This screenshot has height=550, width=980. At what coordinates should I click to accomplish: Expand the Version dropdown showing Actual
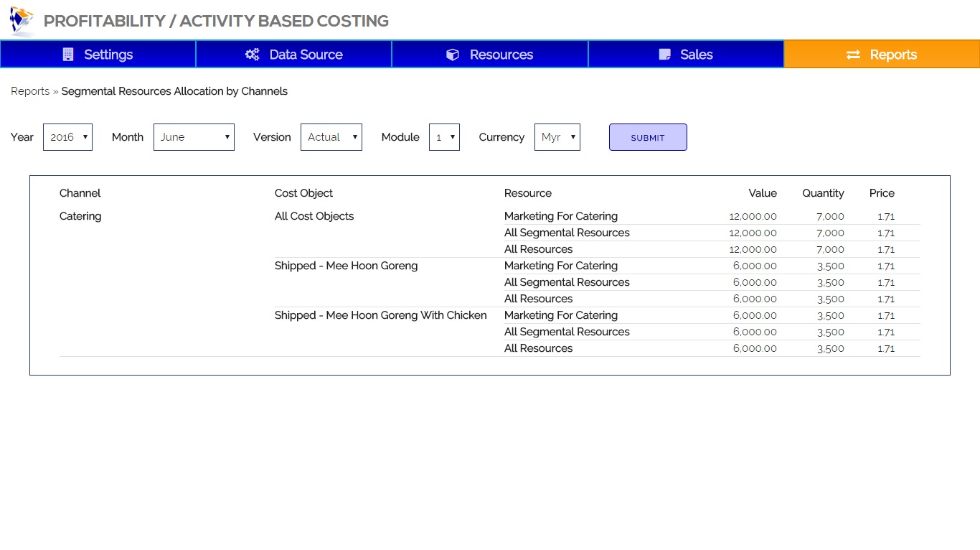(x=331, y=137)
